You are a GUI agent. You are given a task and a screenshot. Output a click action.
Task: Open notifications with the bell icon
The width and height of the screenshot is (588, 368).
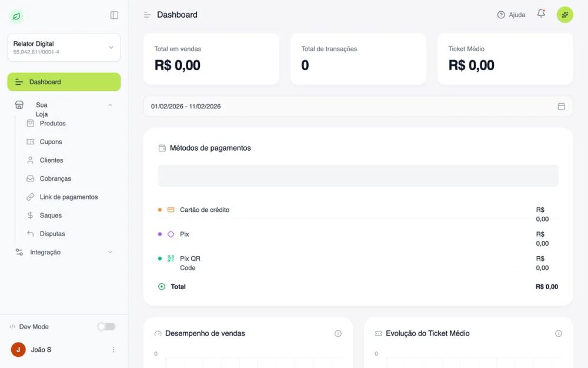coord(541,14)
